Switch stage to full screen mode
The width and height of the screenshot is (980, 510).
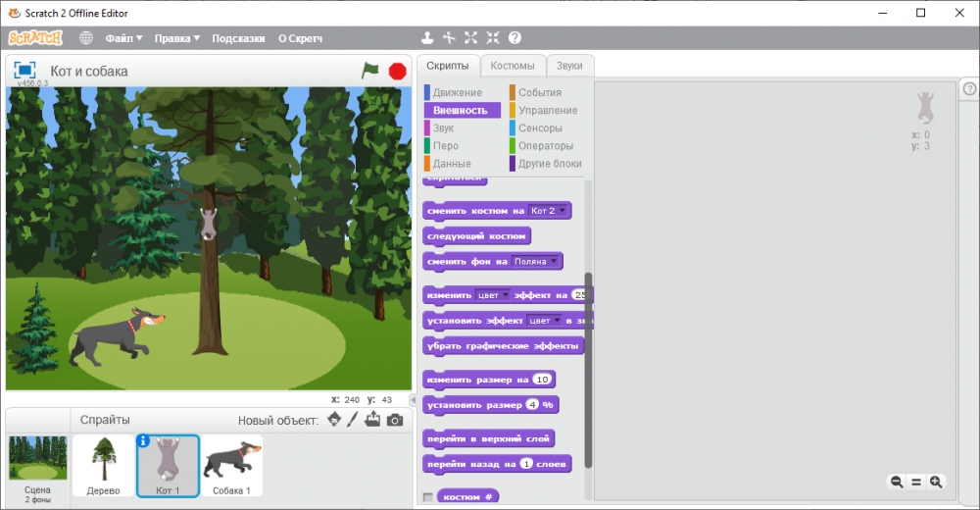(x=25, y=70)
